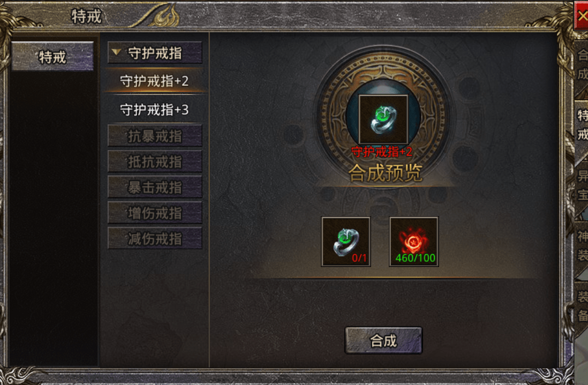This screenshot has height=385, width=588.
Task: Select 守护戒指+3 in the list
Action: (155, 110)
